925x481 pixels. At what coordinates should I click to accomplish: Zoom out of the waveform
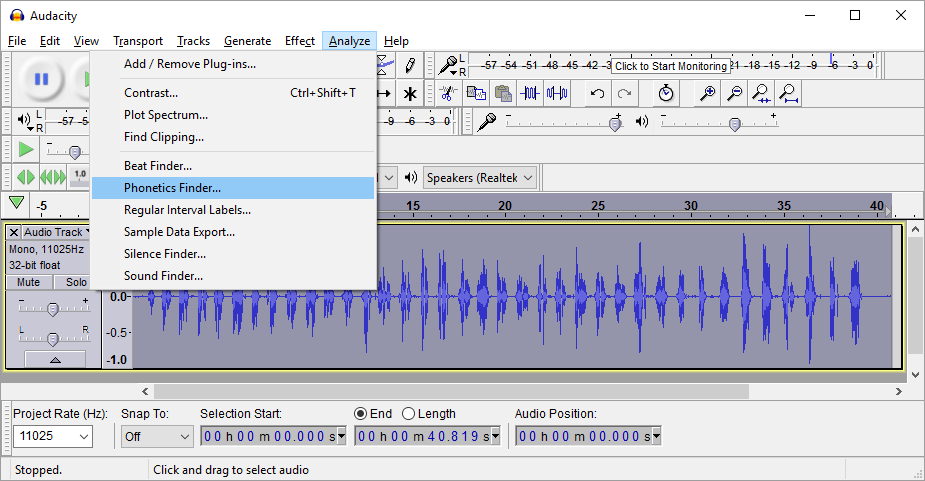point(734,93)
